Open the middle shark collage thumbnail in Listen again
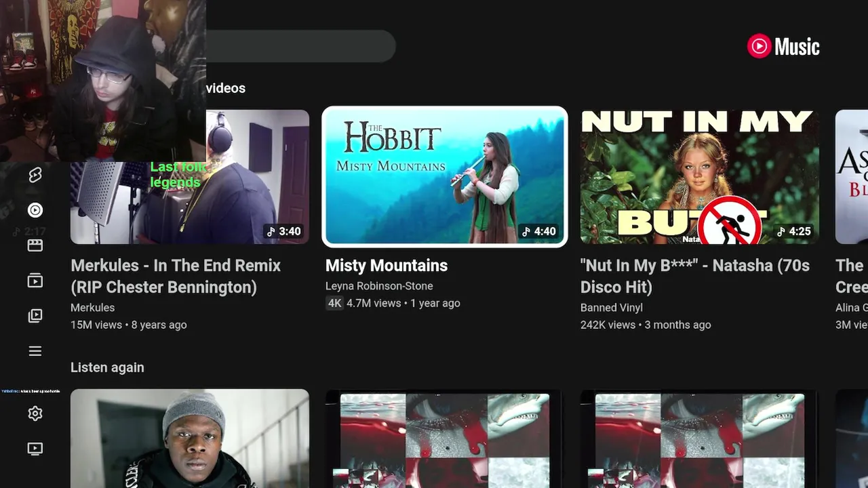The height and width of the screenshot is (488, 868). pos(445,439)
